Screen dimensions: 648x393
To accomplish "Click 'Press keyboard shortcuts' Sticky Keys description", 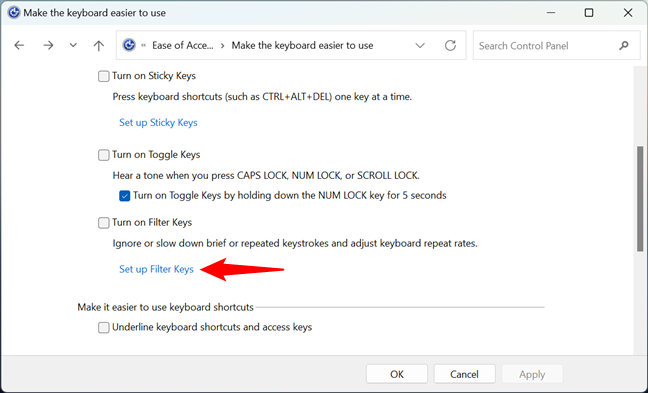I will pyautogui.click(x=262, y=97).
